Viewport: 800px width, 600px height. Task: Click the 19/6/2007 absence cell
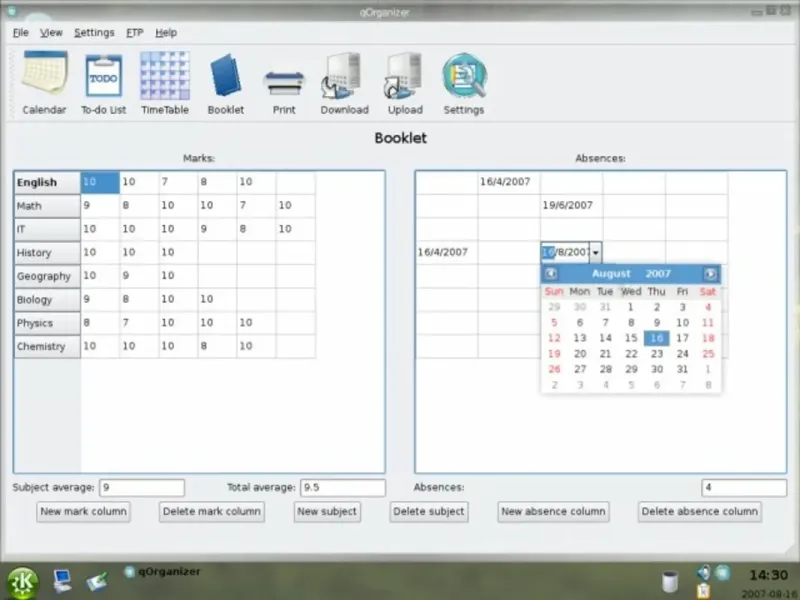pyautogui.click(x=571, y=206)
